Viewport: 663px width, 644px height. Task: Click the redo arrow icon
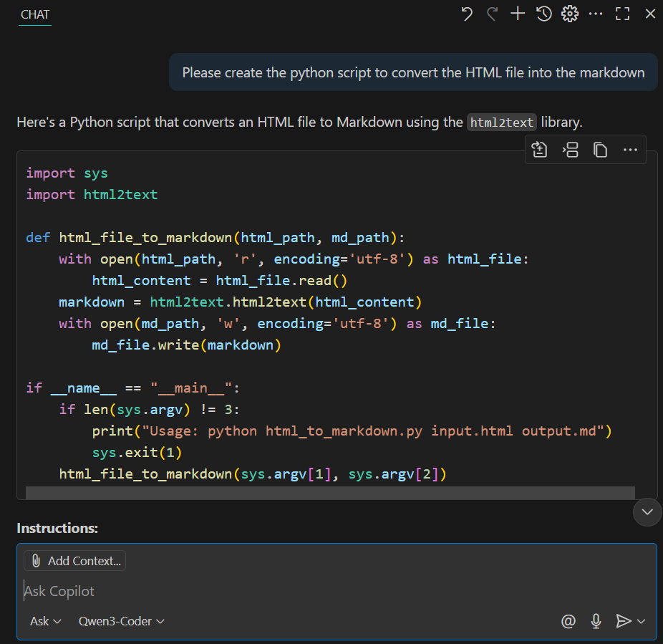492,14
